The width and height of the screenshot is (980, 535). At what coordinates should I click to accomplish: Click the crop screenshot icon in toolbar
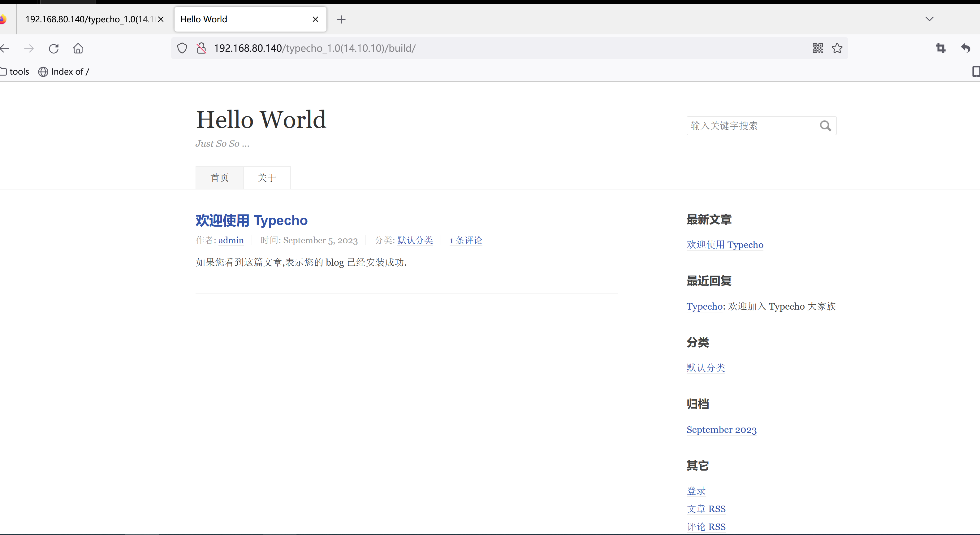(940, 48)
